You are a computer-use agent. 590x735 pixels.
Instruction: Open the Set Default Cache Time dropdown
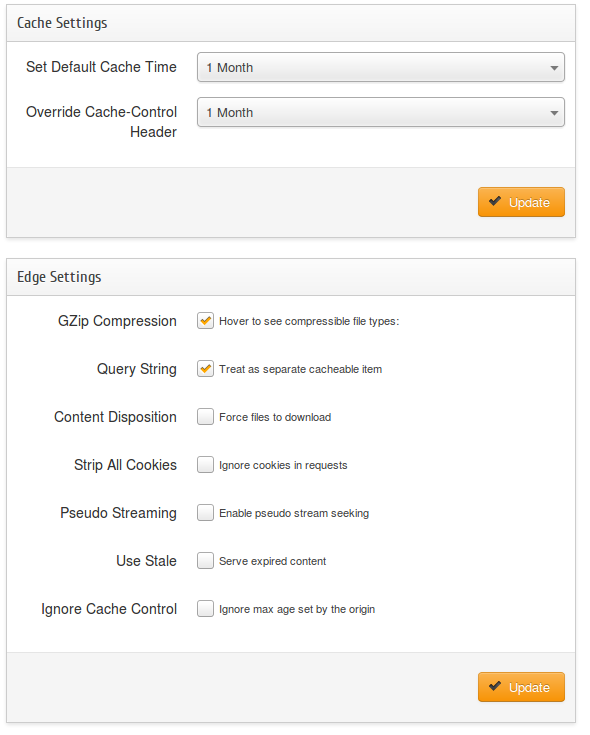(x=381, y=67)
